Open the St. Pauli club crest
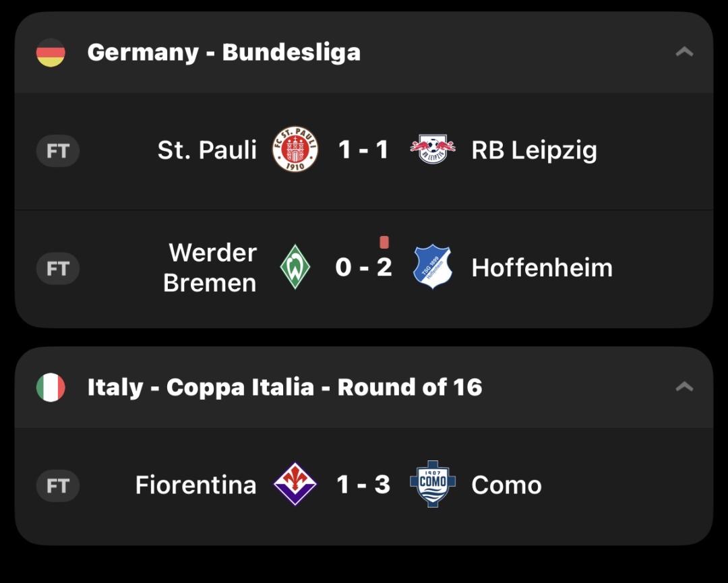 tap(295, 150)
